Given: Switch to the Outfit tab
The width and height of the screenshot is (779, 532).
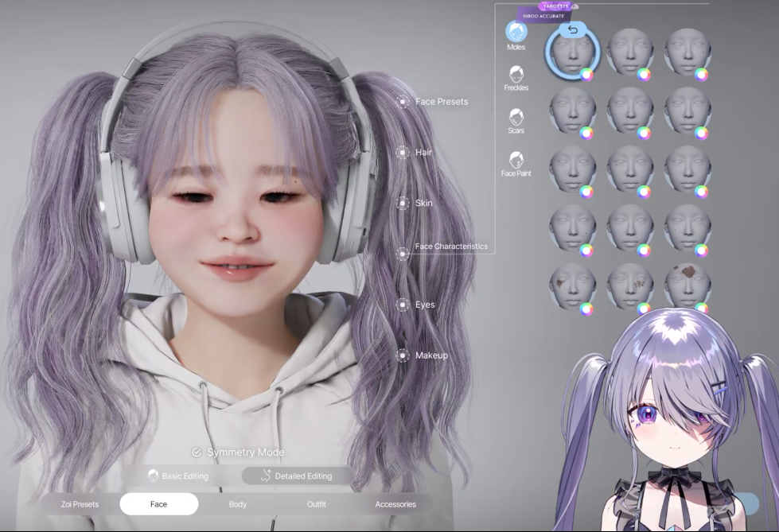Looking at the screenshot, I should click(316, 504).
